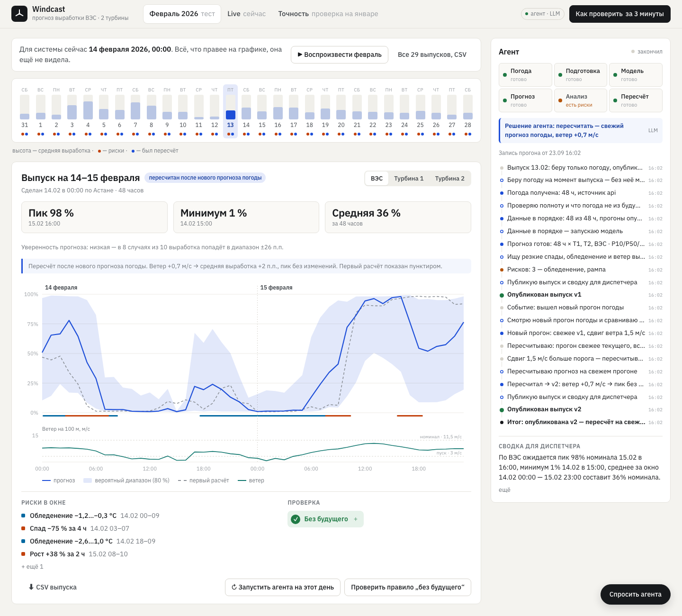Click the Windcast turbine logo icon
Viewport: 682px width, 616px height.
(19, 14)
